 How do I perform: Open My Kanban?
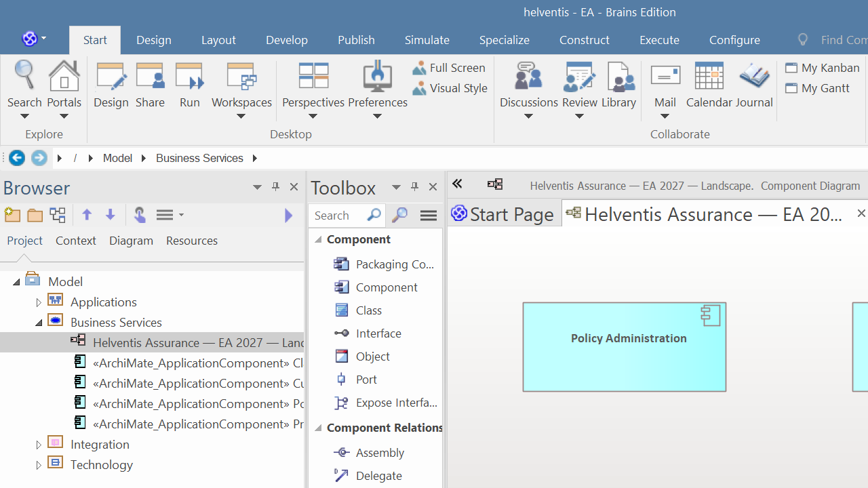tap(823, 68)
